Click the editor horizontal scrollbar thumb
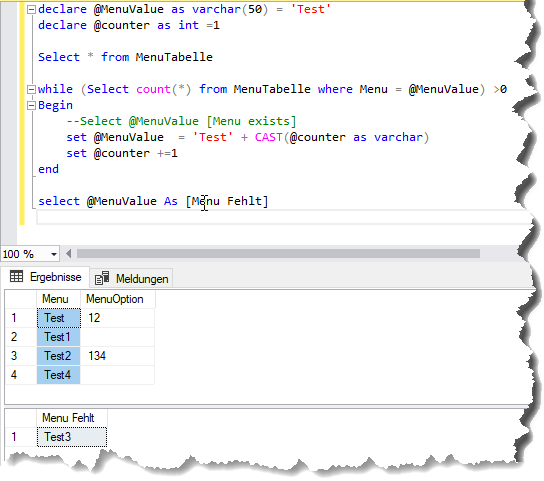Viewport: 544px width, 481px height. tap(278, 254)
